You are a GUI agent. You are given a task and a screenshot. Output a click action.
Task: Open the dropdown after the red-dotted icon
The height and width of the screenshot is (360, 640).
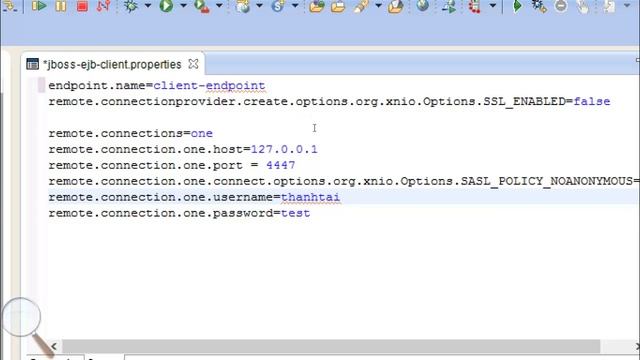[x=493, y=6]
